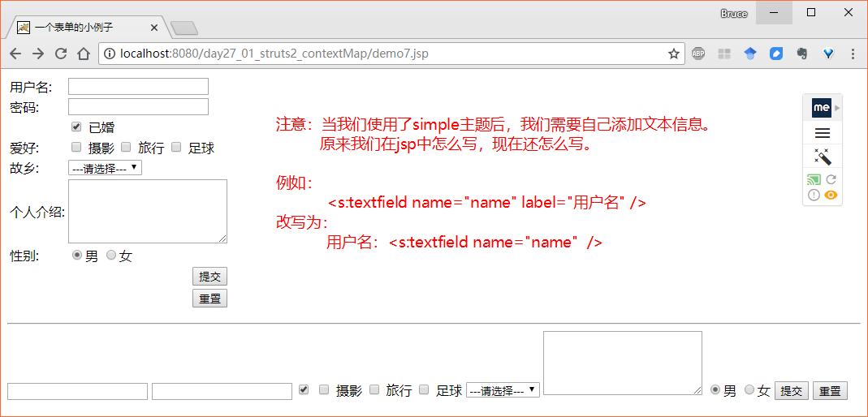Click the address bar URL
Viewport: 868px width, 417px height.
click(x=274, y=54)
